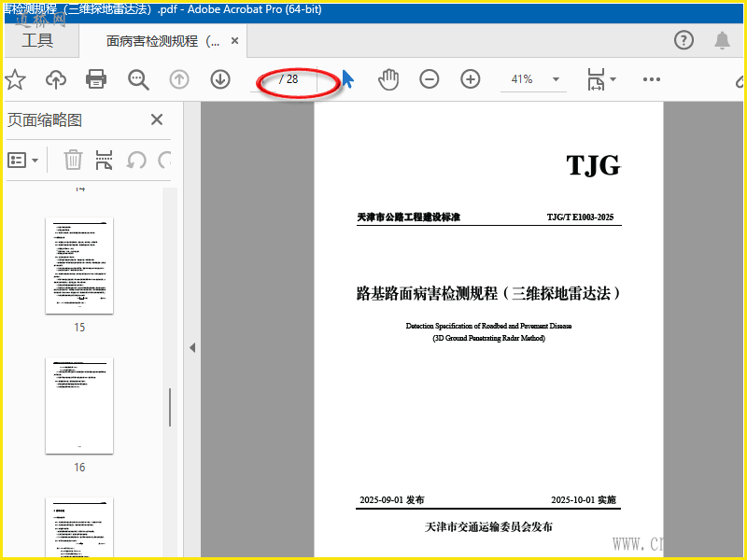Viewport: 747px width, 560px height.
Task: Click the 2025-10-01 实施 date text
Action: coord(584,499)
